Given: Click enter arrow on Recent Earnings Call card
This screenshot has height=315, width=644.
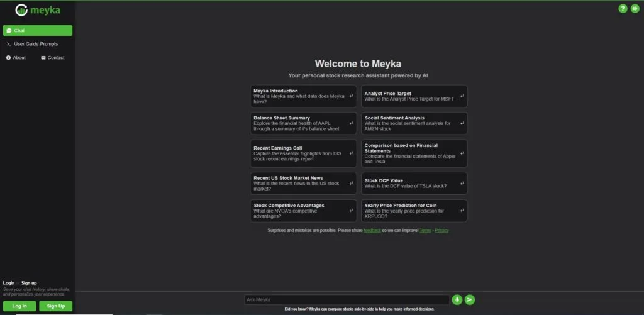Looking at the screenshot, I should click(351, 153).
